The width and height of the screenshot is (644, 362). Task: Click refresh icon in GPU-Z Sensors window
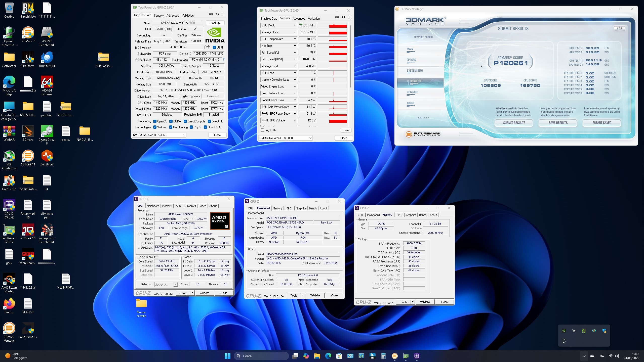coord(343,17)
